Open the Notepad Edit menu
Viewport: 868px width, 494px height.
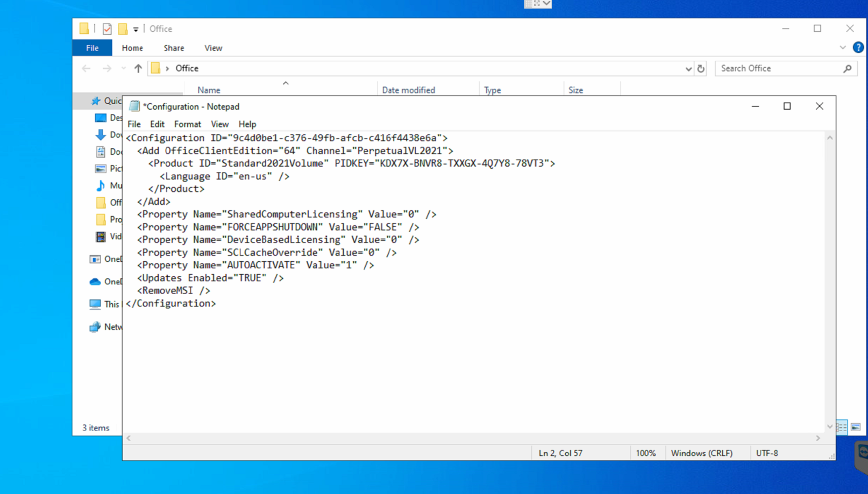[157, 124]
